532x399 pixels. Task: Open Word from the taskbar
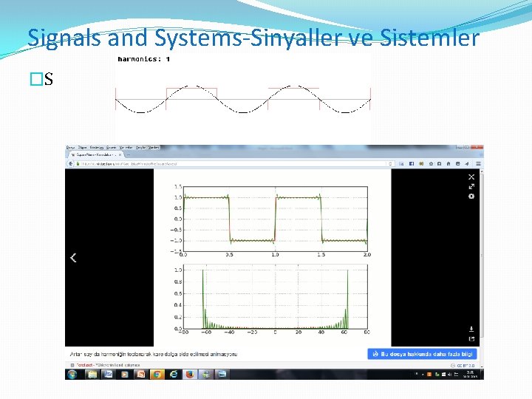(x=108, y=374)
